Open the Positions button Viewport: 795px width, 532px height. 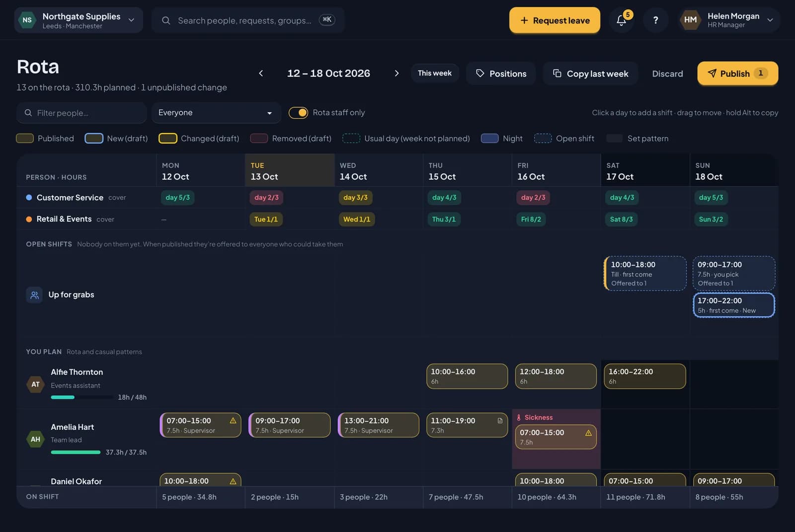click(501, 74)
